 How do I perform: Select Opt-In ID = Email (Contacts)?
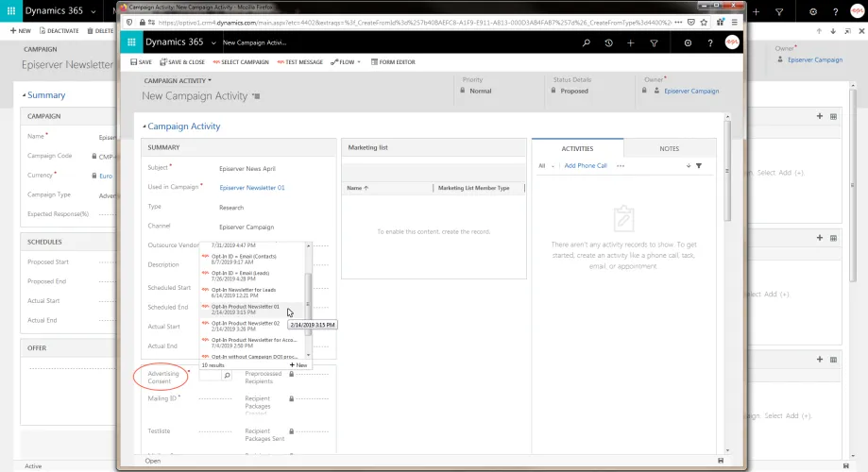click(252, 259)
